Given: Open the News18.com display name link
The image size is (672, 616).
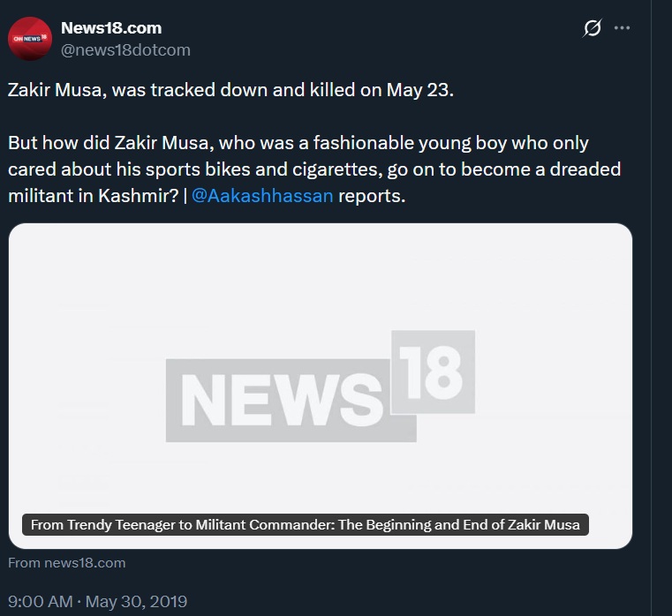Looking at the screenshot, I should [x=111, y=28].
